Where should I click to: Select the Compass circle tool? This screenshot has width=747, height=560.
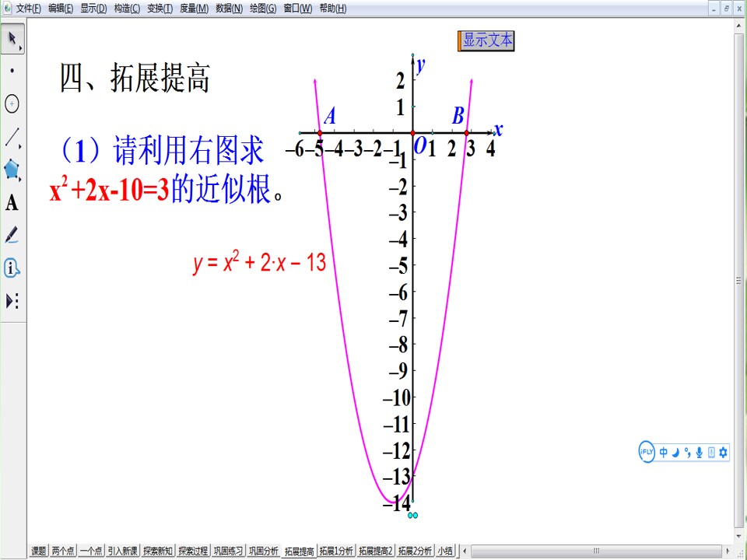coord(12,103)
